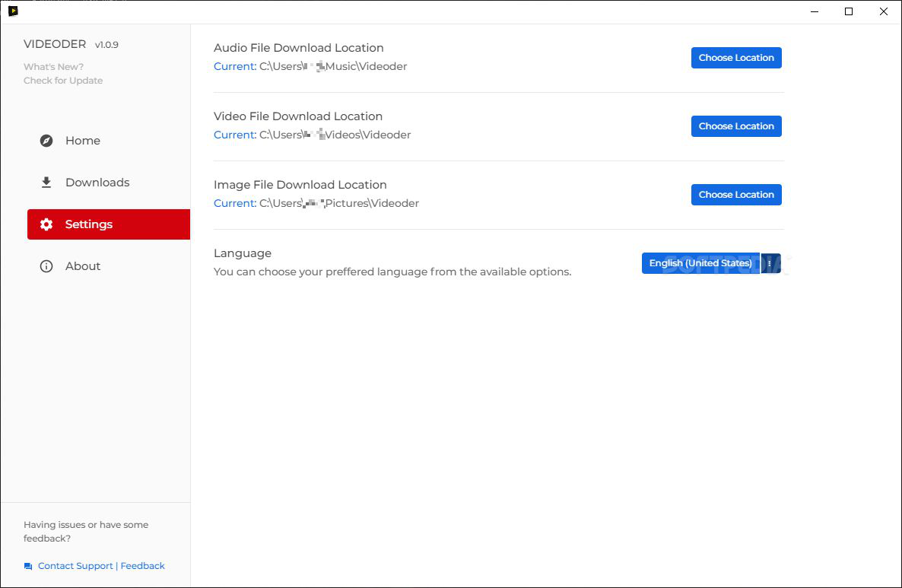Image resolution: width=902 pixels, height=588 pixels.
Task: Open the English (United States) language dropdown
Action: tap(700, 263)
